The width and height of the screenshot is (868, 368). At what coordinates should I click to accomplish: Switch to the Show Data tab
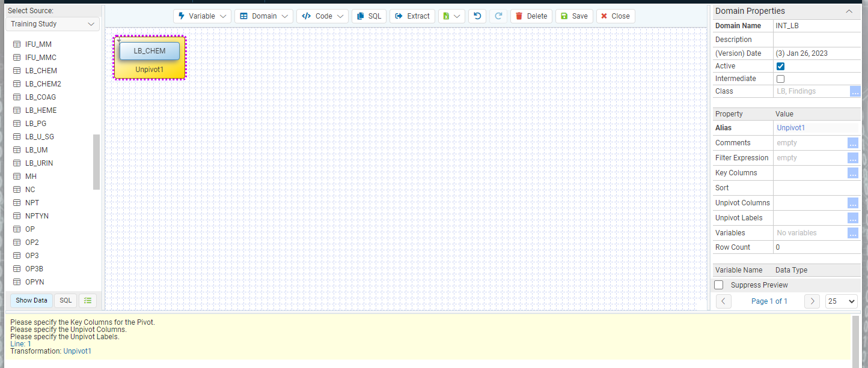31,301
